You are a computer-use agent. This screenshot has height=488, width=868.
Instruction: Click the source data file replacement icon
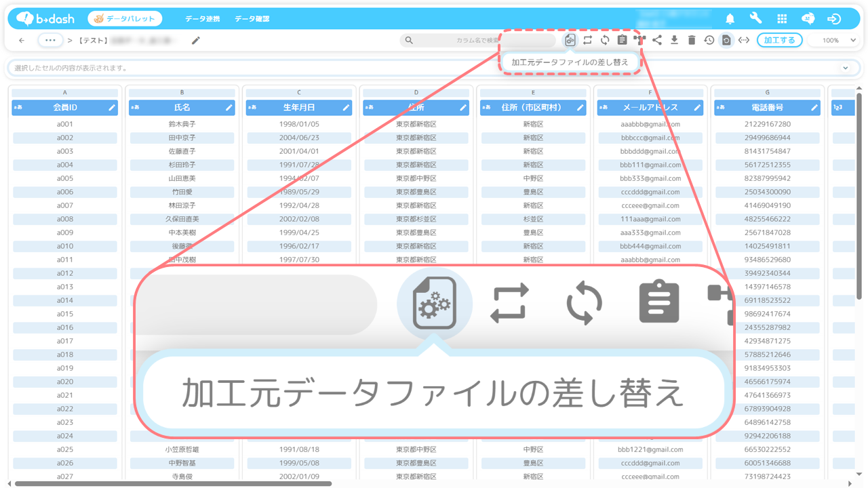pos(570,40)
